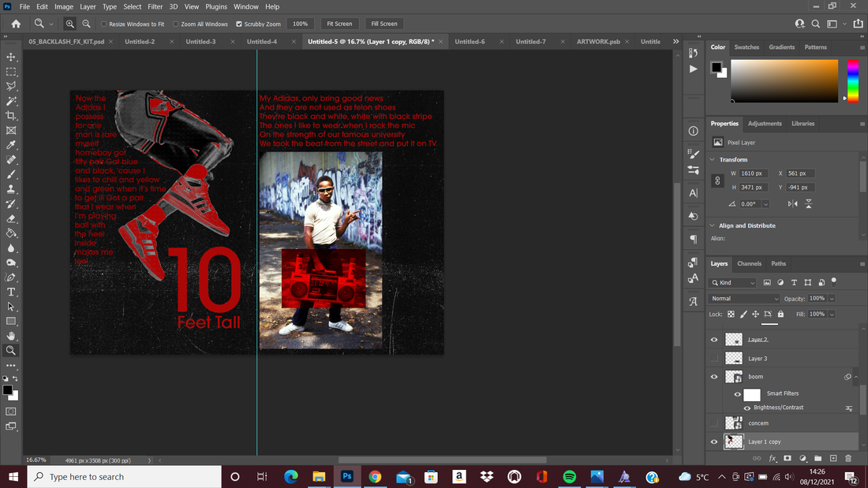
Task: Open layer Opacity dropdown arrow
Action: click(832, 299)
